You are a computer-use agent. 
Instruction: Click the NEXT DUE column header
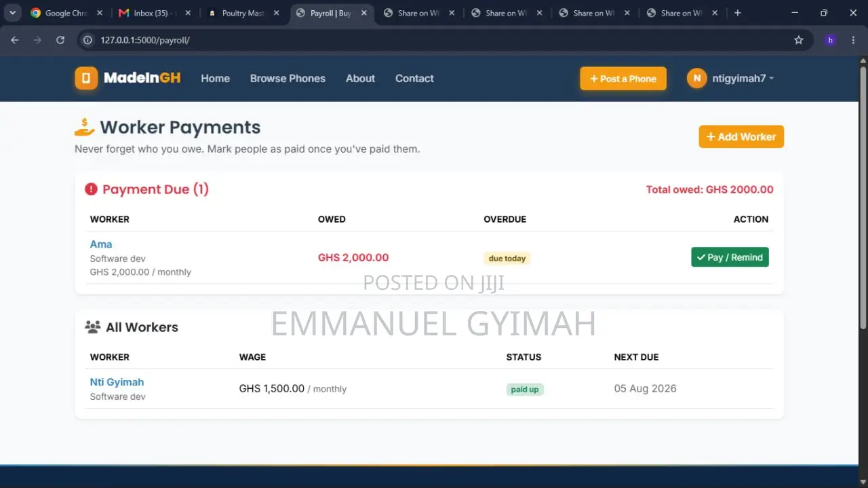point(636,357)
